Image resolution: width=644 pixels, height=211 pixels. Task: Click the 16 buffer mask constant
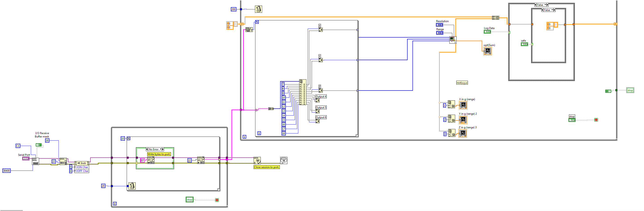[47, 141]
